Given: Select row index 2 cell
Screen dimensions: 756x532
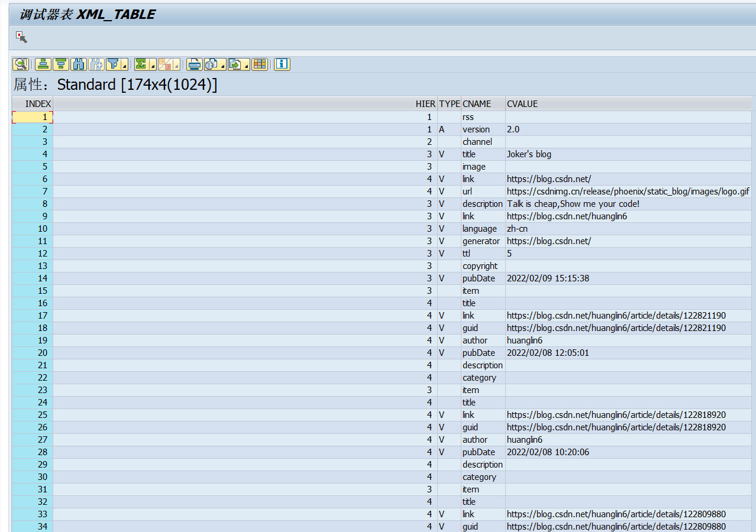Looking at the screenshot, I should 33,129.
